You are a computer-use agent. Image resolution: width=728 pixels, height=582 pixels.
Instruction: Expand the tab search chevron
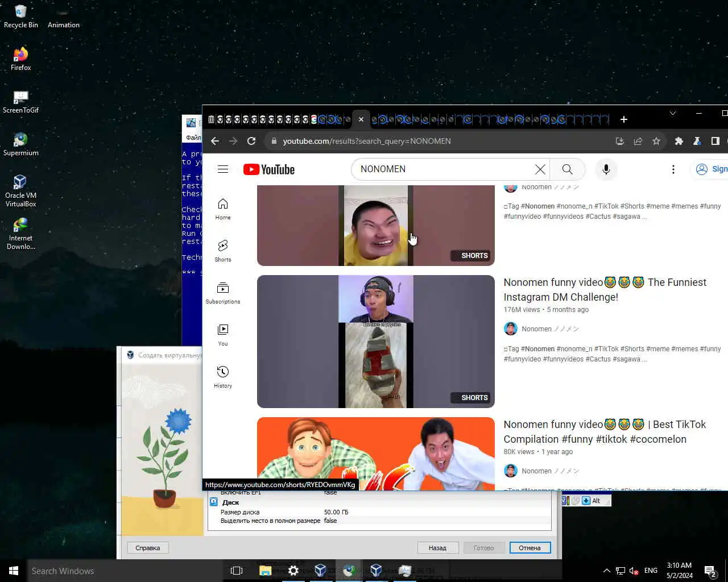(x=673, y=113)
